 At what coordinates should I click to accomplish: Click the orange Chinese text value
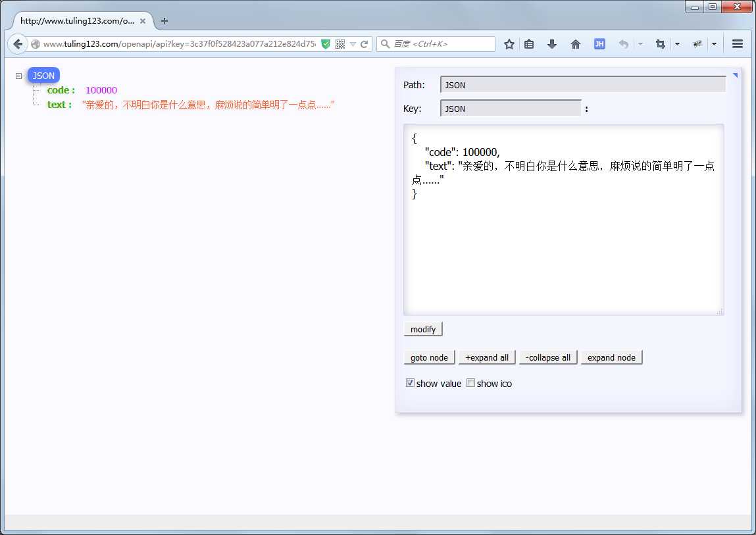[x=209, y=105]
